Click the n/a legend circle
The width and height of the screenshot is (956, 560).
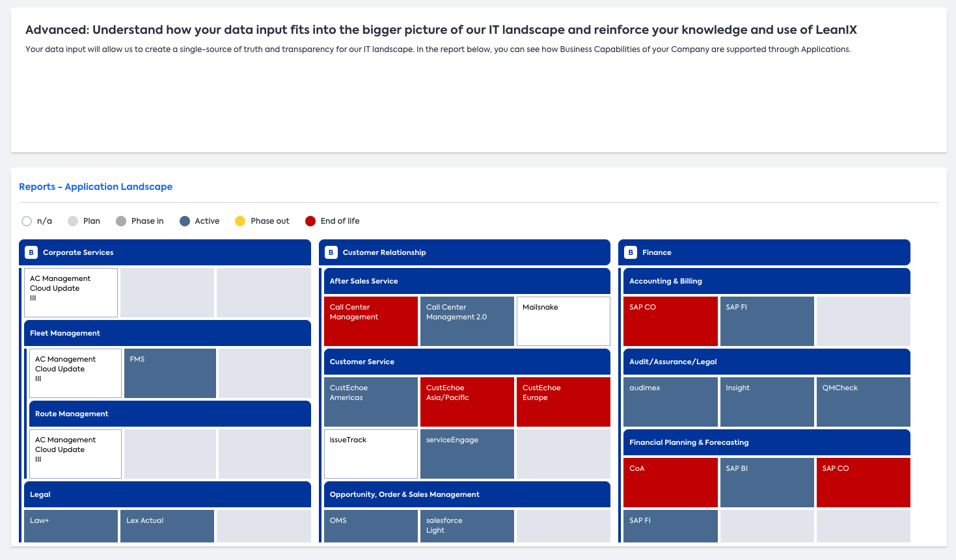coord(27,221)
